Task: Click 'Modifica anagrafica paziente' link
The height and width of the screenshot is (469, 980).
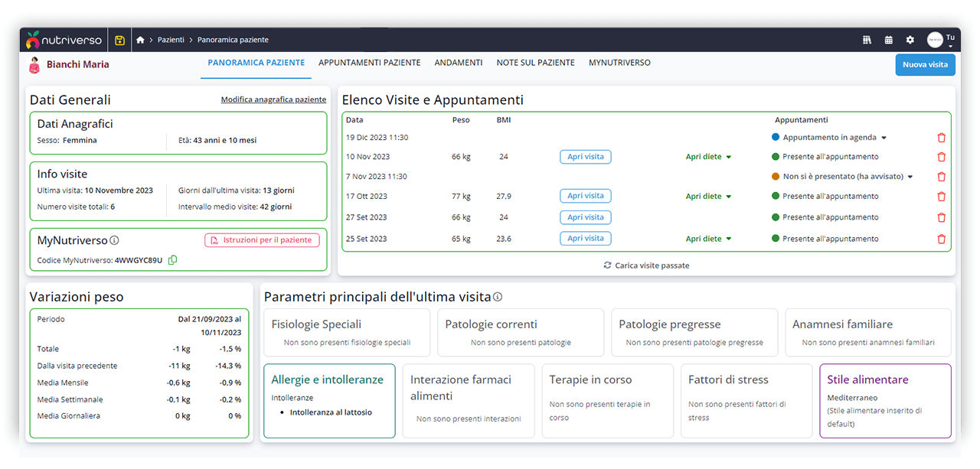Action: pyautogui.click(x=273, y=99)
